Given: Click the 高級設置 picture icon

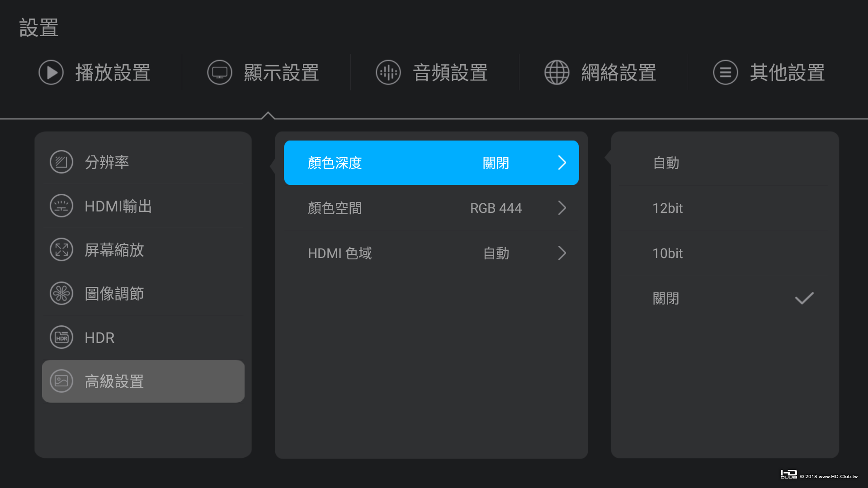Looking at the screenshot, I should (x=61, y=381).
